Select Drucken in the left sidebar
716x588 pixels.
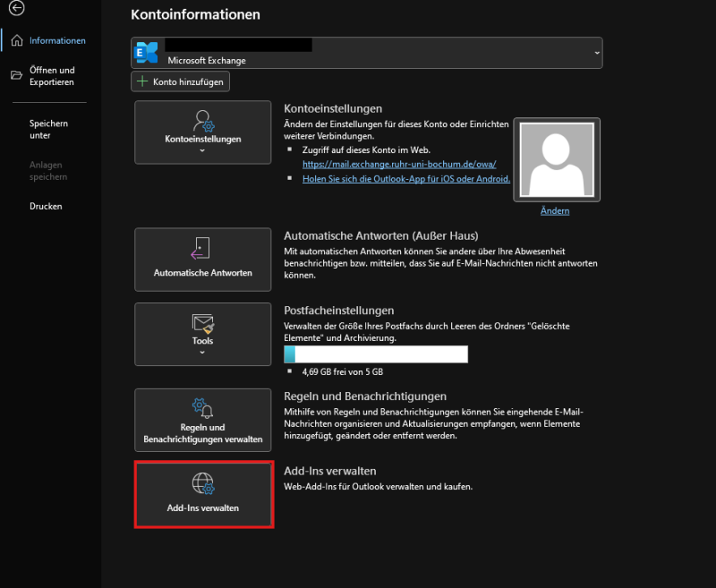pos(46,206)
